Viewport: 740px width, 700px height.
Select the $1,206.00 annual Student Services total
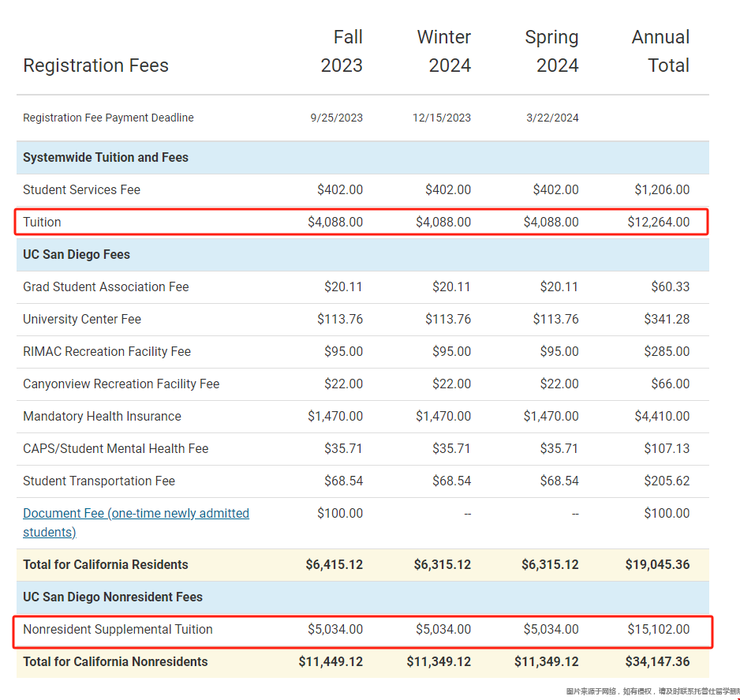(x=662, y=189)
